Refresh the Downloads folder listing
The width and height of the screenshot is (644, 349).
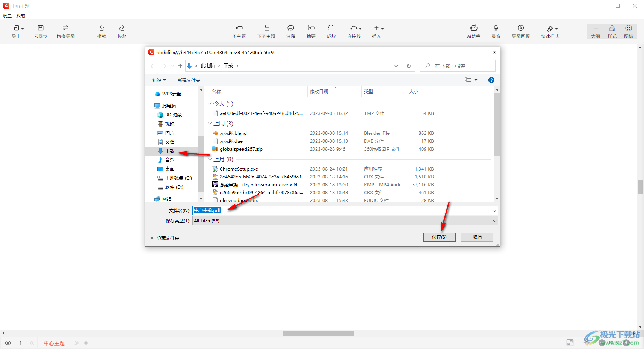pos(409,66)
